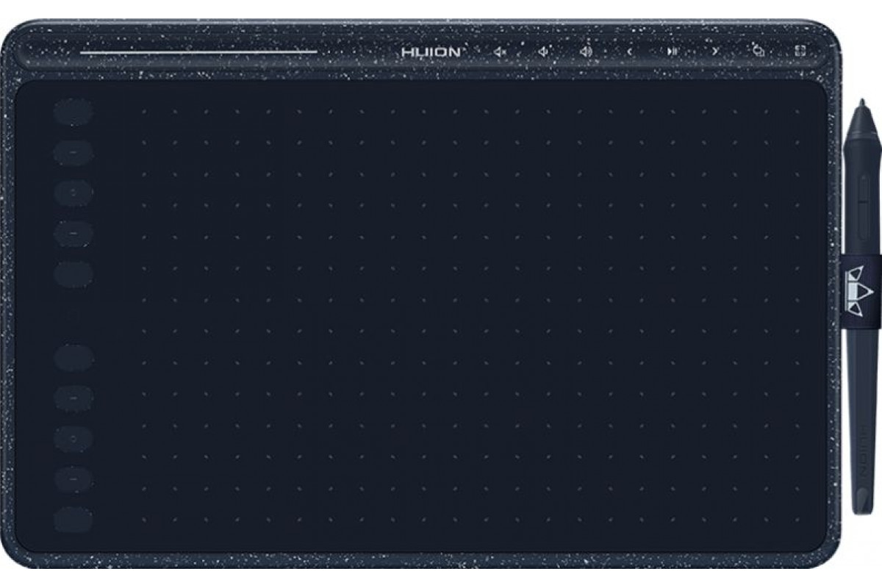Tap the overlapping circle-and-square icon
Viewport: 882px width, 588px height.
(x=759, y=51)
